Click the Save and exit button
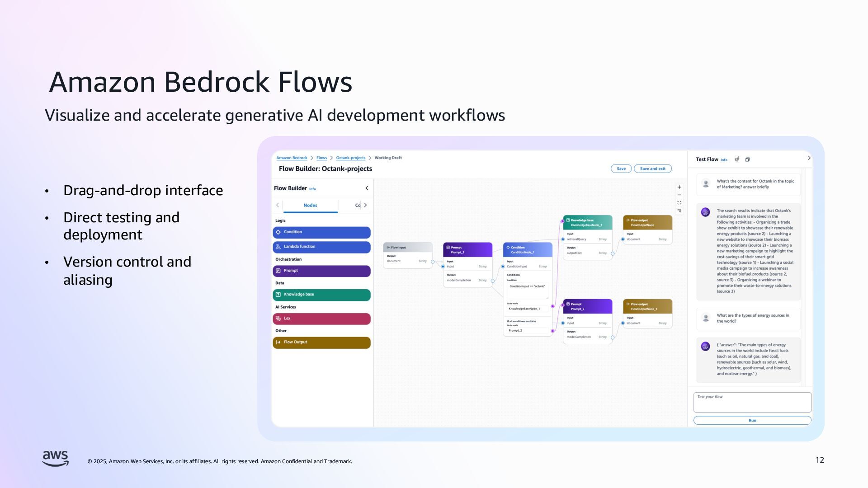The width and height of the screenshot is (868, 488). [x=652, y=169]
